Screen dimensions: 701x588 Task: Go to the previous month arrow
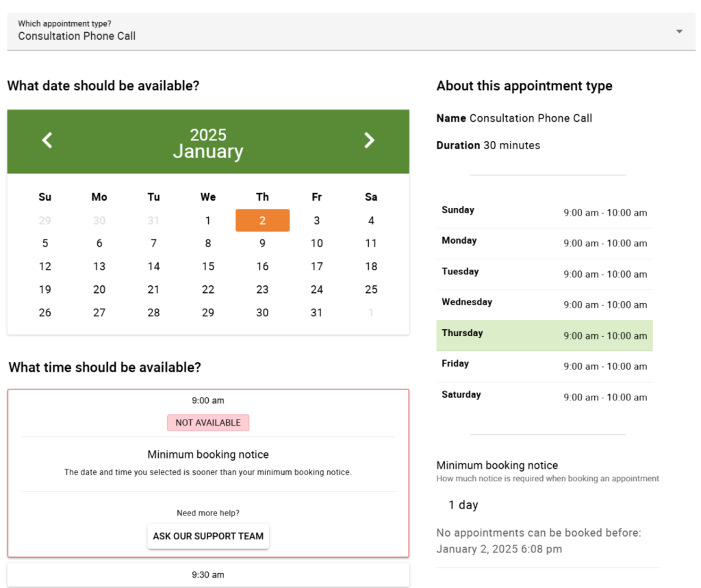coord(47,140)
